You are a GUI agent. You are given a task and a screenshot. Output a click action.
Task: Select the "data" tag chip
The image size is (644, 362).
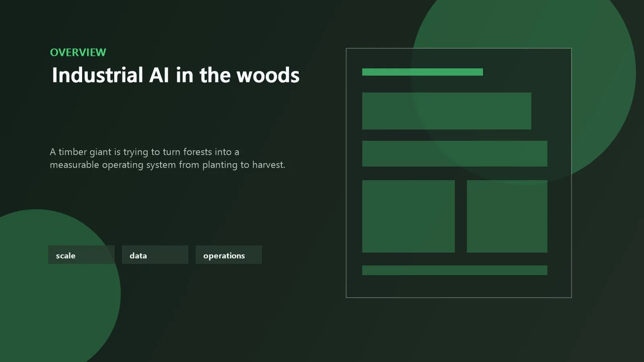point(155,255)
